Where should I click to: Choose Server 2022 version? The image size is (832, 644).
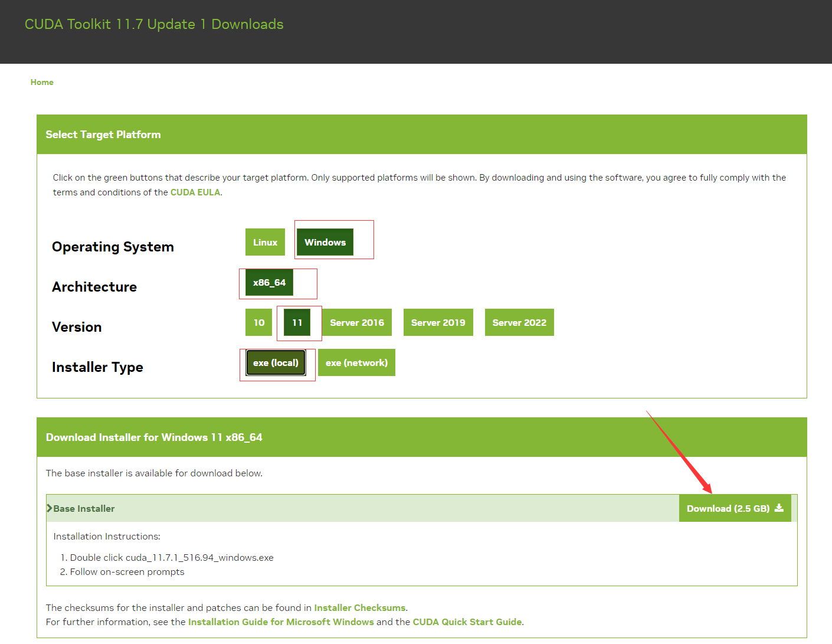coord(519,322)
